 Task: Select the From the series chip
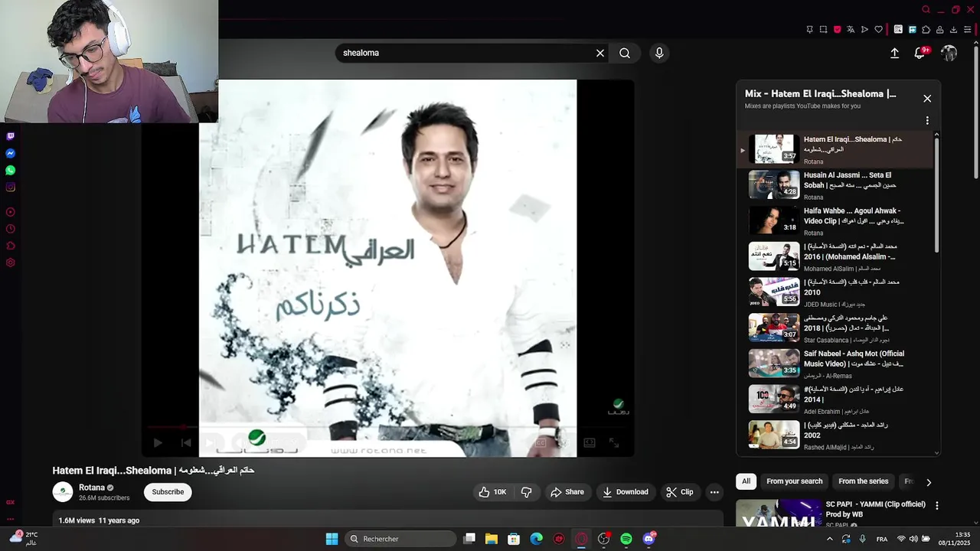(x=864, y=481)
